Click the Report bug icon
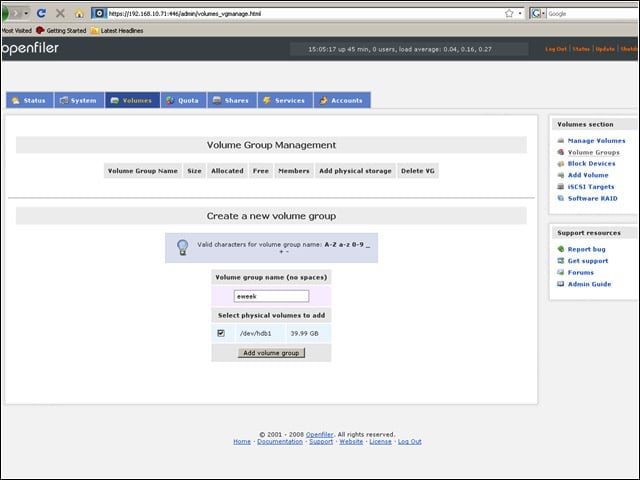640x480 pixels. point(561,249)
